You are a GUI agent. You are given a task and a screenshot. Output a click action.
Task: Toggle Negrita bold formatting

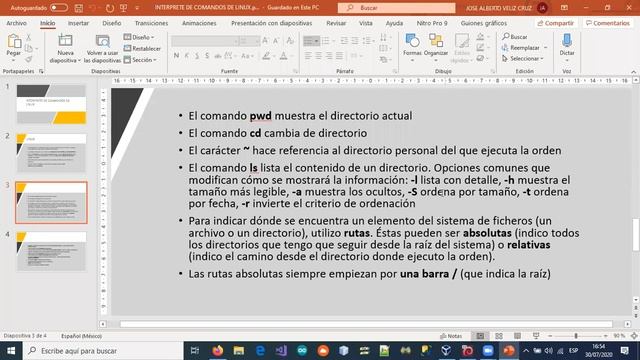pos(176,56)
